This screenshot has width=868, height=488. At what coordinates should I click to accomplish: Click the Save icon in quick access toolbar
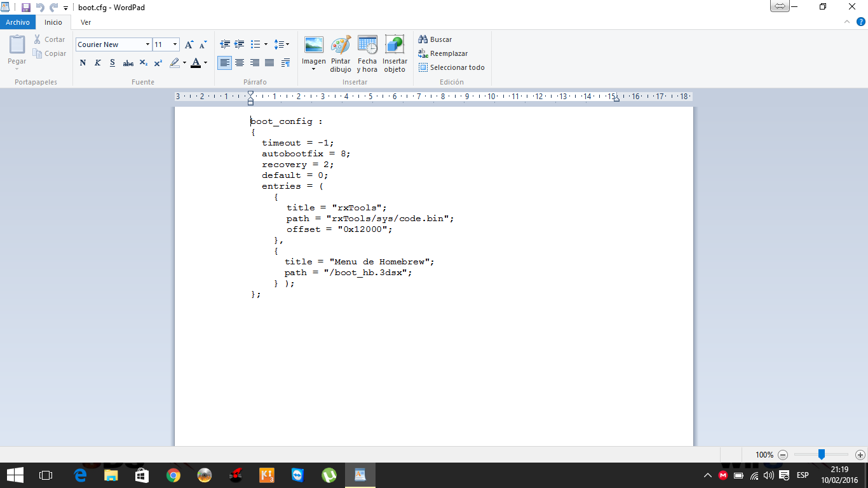26,8
